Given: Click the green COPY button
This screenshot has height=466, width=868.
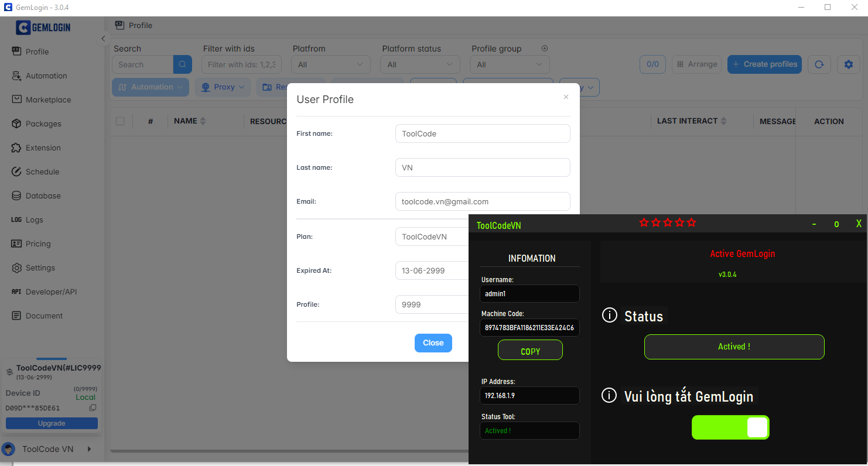Looking at the screenshot, I should (530, 351).
